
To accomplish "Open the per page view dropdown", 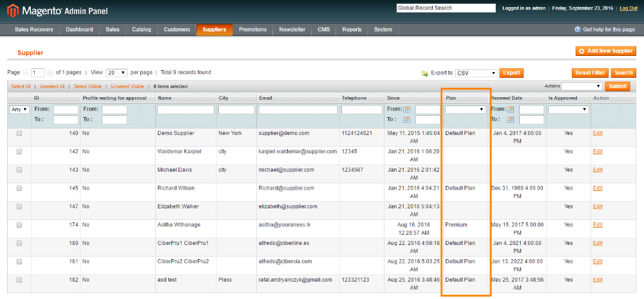I will (117, 73).
